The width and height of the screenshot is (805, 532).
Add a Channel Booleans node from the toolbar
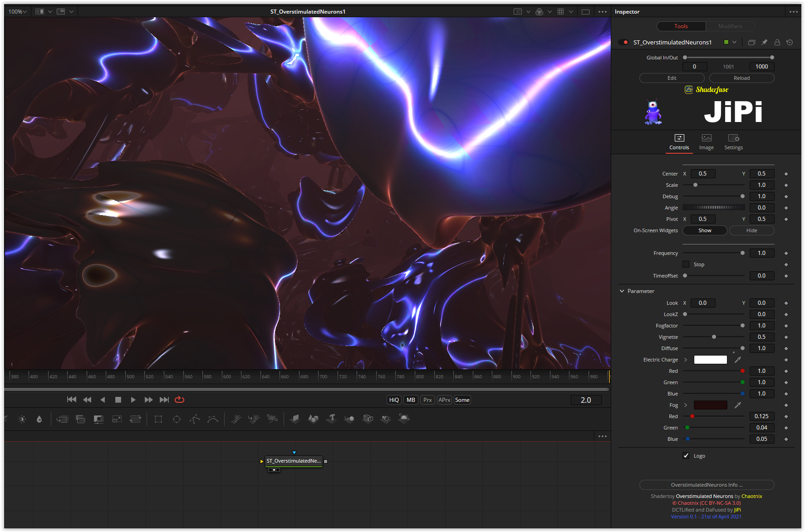(80, 419)
